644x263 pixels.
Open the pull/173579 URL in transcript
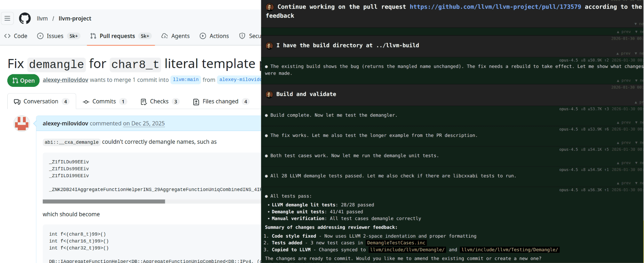pyautogui.click(x=495, y=7)
